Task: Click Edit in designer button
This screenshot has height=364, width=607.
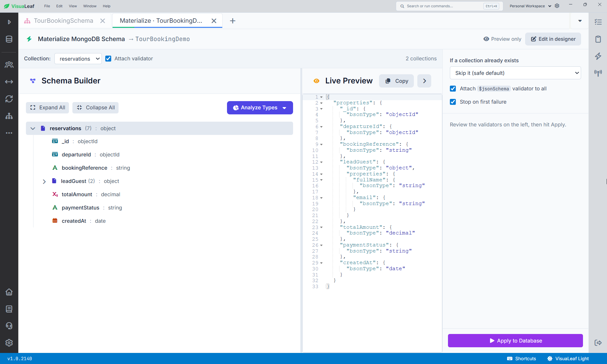Action: pyautogui.click(x=553, y=39)
